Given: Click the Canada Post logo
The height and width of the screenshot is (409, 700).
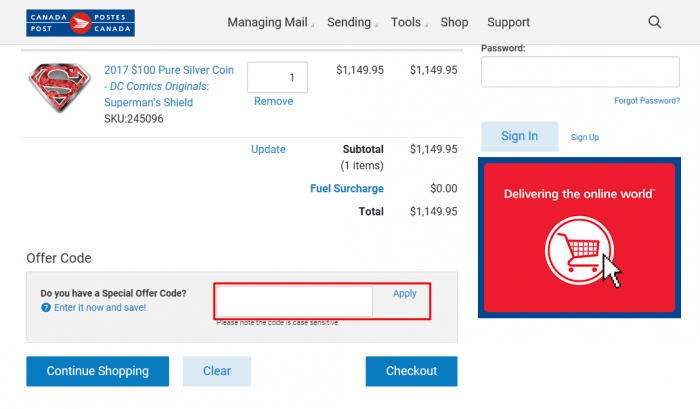Looking at the screenshot, I should click(80, 23).
